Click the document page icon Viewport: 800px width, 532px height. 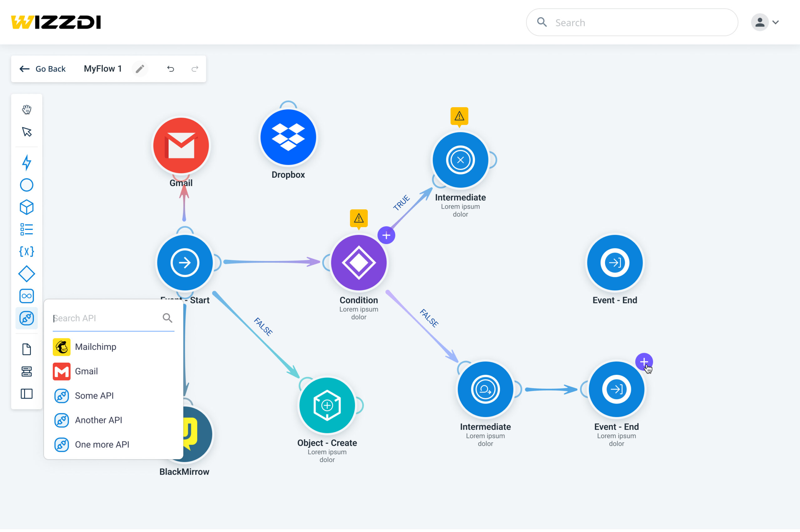[27, 349]
